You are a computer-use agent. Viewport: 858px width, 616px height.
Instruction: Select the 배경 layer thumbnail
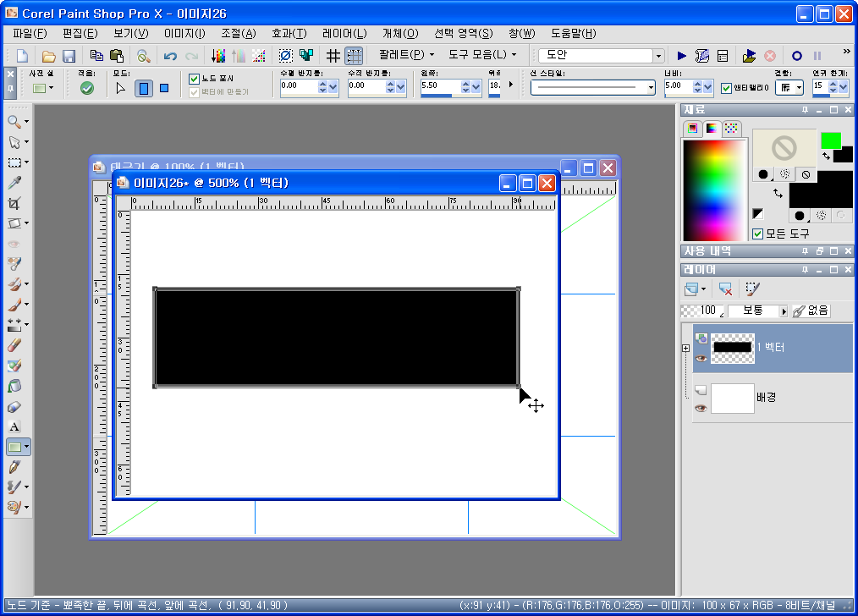click(x=732, y=398)
